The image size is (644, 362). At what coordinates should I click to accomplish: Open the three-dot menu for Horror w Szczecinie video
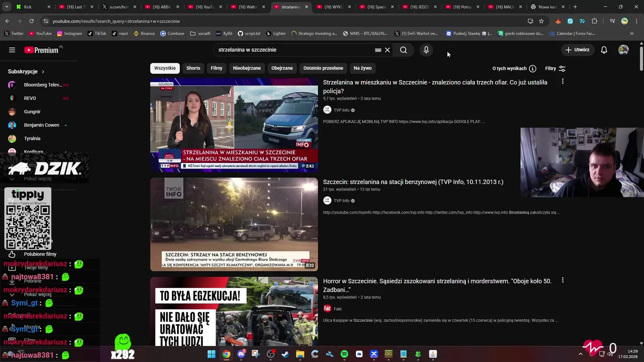click(x=562, y=280)
